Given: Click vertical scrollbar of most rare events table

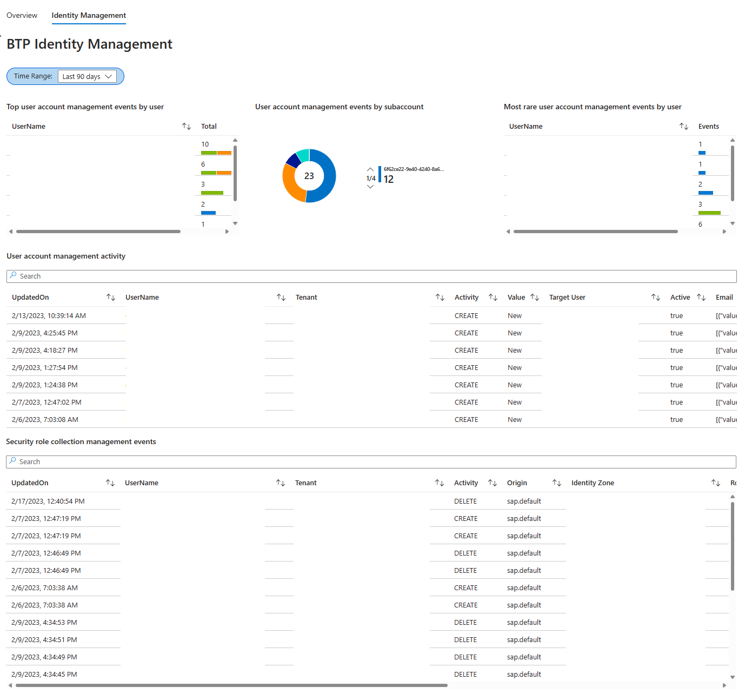Looking at the screenshot, I should click(733, 173).
